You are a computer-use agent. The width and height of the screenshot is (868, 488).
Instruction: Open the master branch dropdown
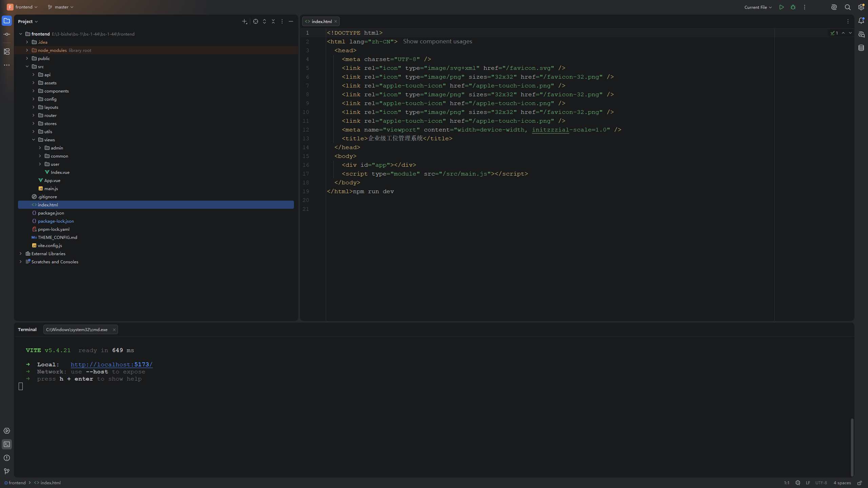[x=61, y=7]
